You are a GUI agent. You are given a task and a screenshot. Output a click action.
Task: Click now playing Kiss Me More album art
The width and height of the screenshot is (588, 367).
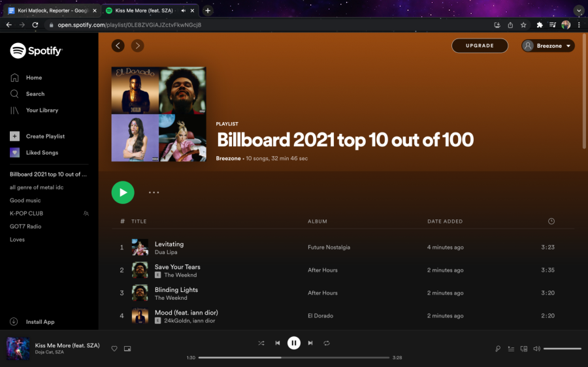point(18,348)
